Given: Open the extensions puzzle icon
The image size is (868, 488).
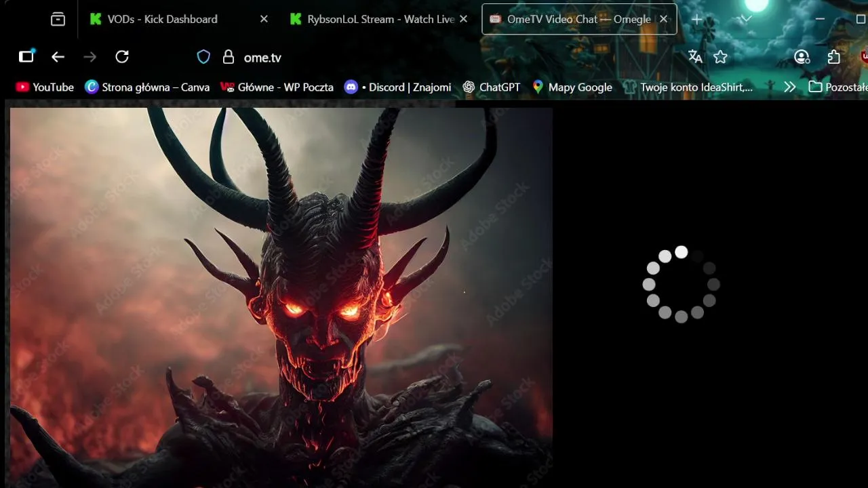Looking at the screenshot, I should [x=834, y=57].
